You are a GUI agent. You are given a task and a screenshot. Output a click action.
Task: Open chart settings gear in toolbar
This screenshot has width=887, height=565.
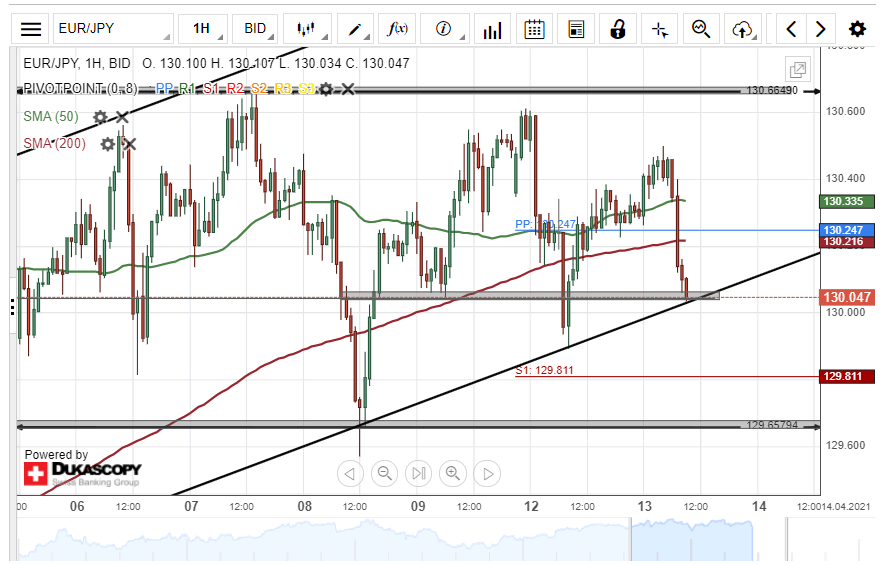click(x=857, y=29)
